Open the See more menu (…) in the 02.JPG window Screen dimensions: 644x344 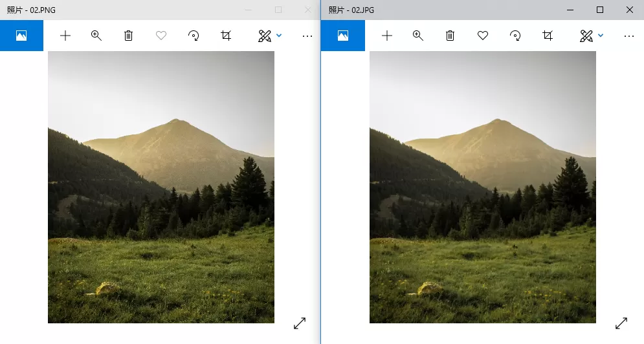[x=629, y=36]
